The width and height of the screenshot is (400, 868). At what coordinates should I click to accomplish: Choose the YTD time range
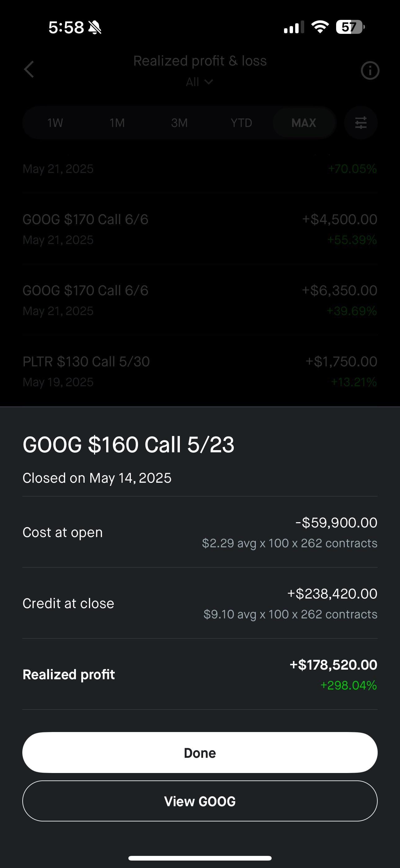242,123
